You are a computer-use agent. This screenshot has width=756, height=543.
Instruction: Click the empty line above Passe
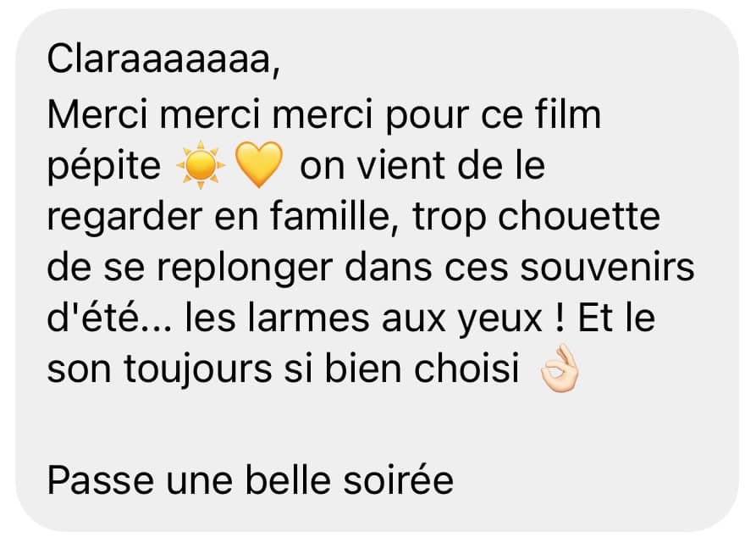[377, 424]
